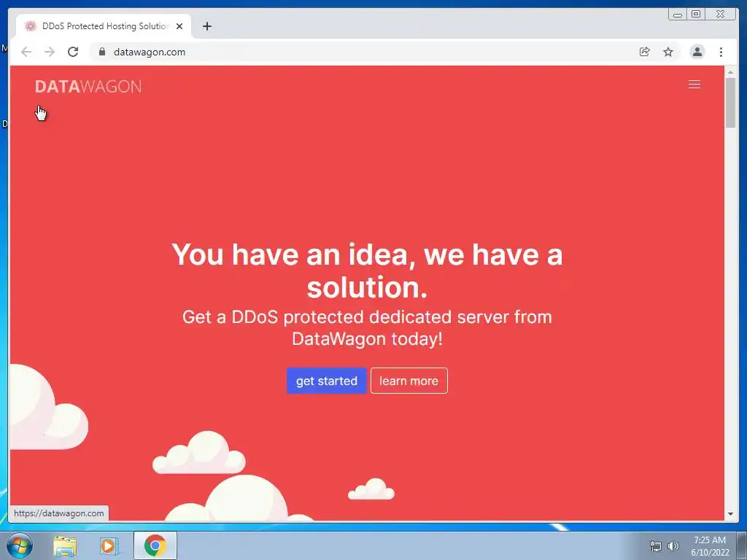The image size is (747, 560).
Task: Click the Chrome taskbar icon
Action: (x=155, y=545)
